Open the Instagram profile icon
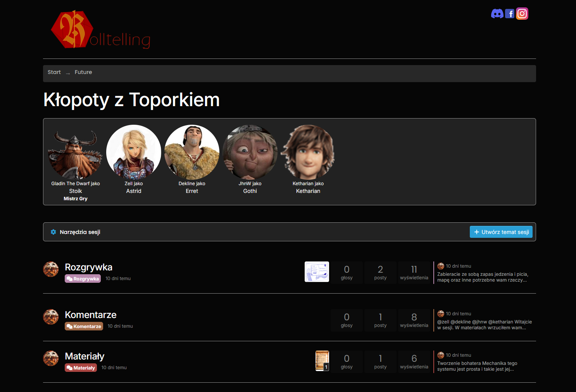This screenshot has width=576, height=392. click(522, 14)
